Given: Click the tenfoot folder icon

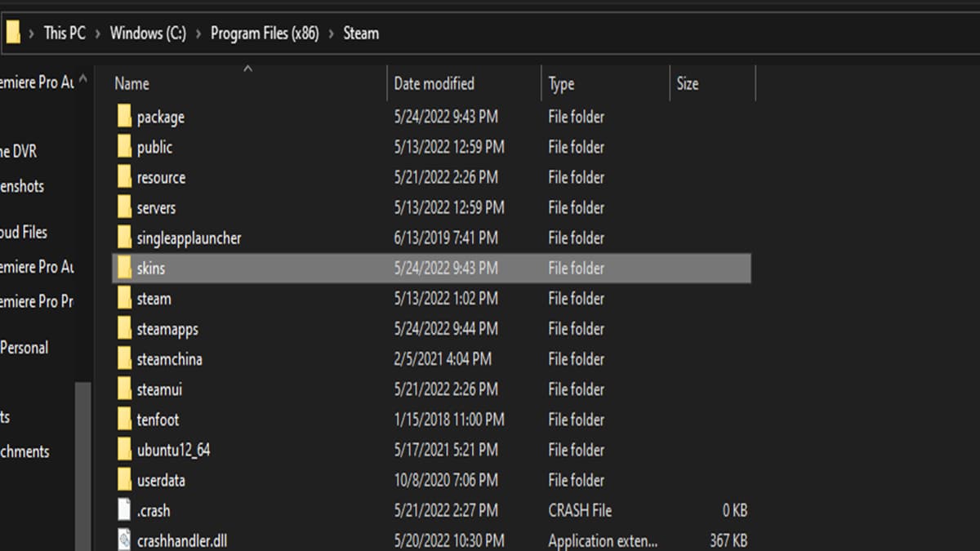Looking at the screenshot, I should pyautogui.click(x=124, y=420).
